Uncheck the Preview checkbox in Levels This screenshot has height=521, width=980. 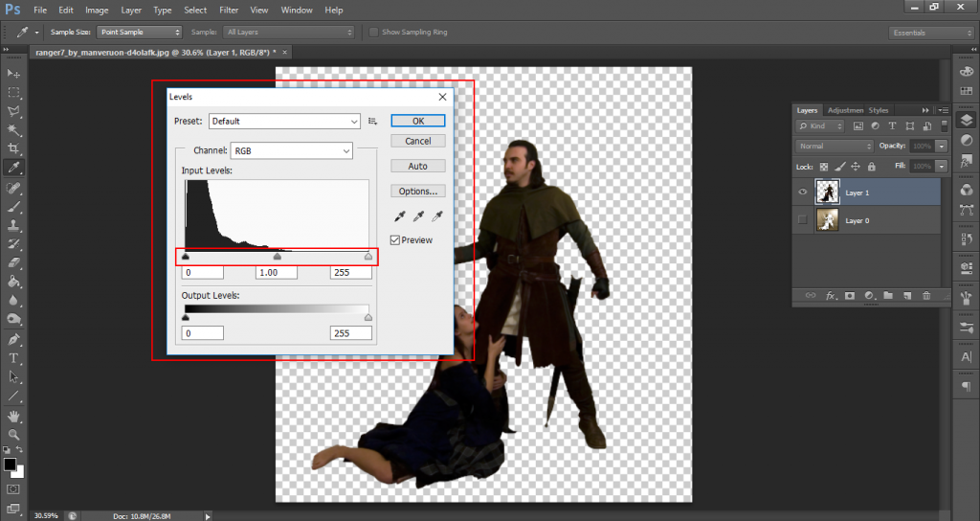tap(395, 240)
